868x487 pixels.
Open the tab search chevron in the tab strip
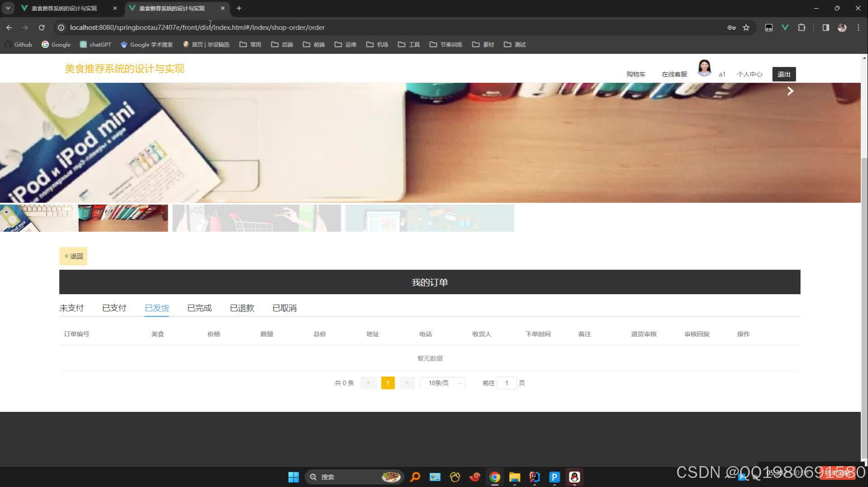click(8, 8)
